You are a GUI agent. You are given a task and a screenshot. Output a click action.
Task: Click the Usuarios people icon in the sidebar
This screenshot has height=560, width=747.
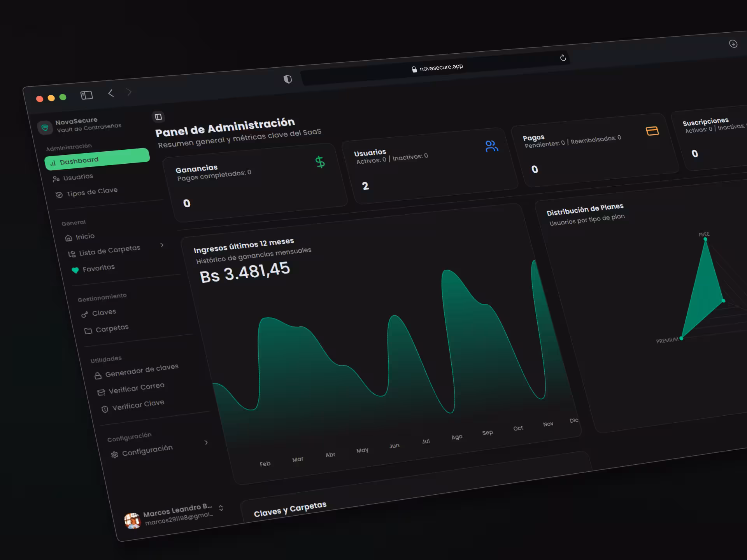(x=56, y=179)
